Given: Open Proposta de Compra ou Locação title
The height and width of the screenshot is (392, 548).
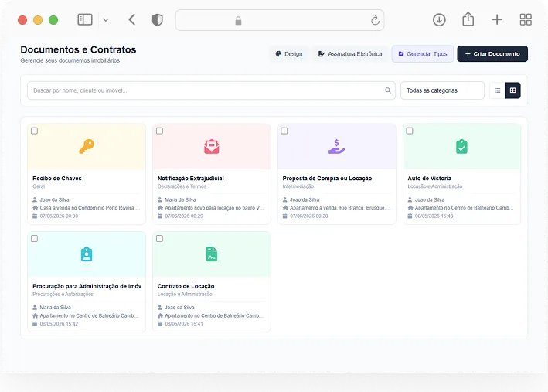Looking at the screenshot, I should [x=327, y=179].
